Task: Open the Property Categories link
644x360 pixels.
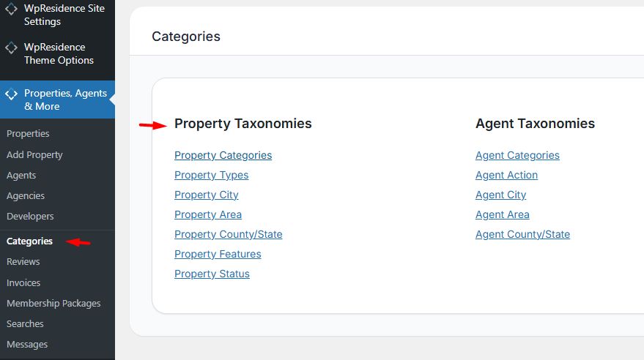Action: click(x=223, y=155)
